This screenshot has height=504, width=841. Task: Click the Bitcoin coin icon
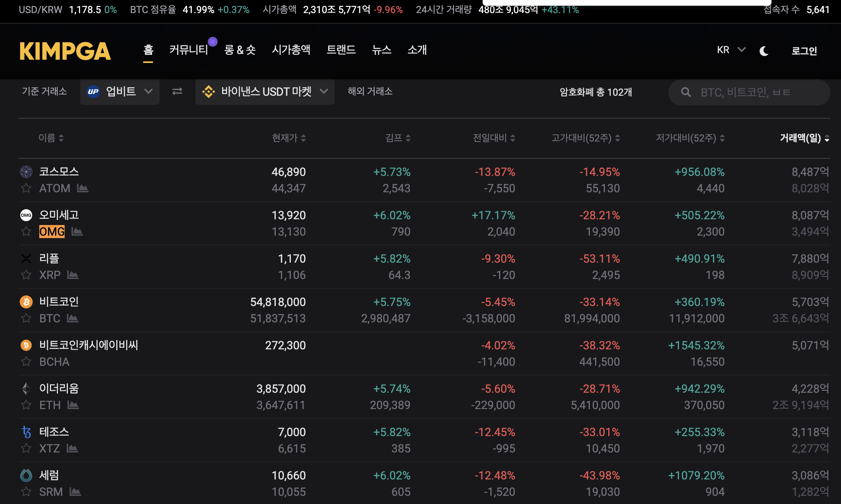tap(26, 302)
